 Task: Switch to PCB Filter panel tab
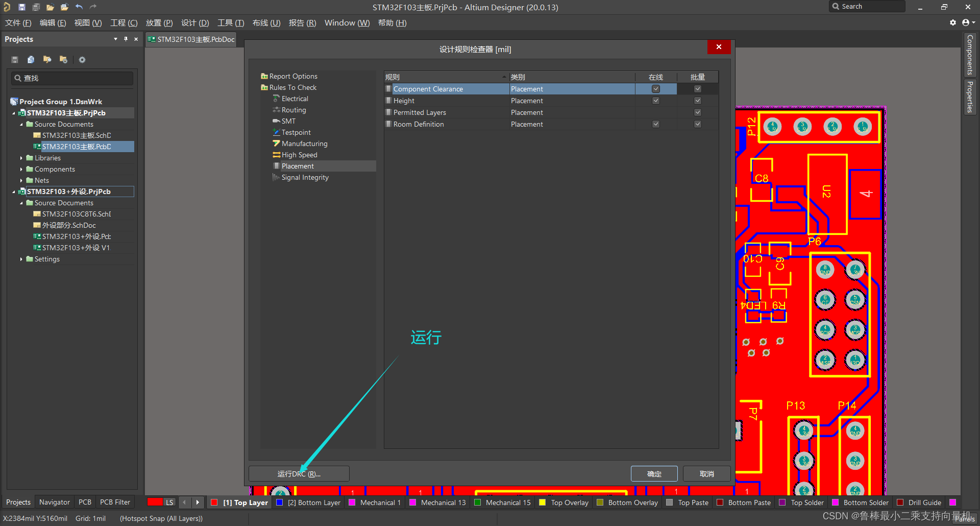[x=115, y=502]
